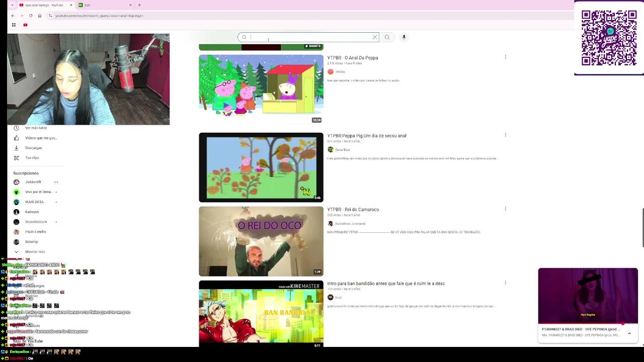The image size is (644, 362).
Task: Click the ban bandidão channel avatar
Action: click(x=330, y=298)
